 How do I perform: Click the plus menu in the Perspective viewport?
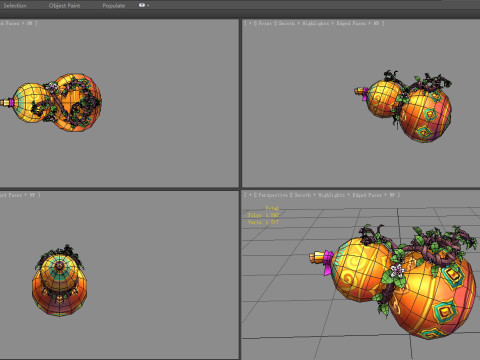click(250, 195)
